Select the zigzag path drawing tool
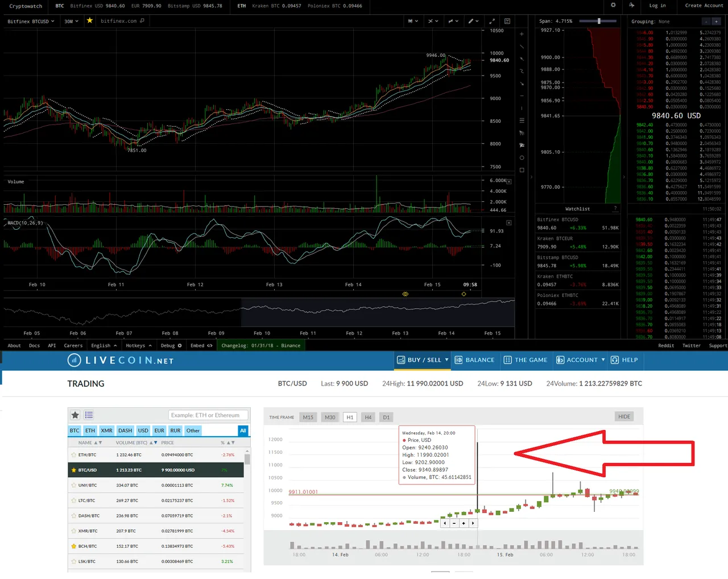The height and width of the screenshot is (579, 728). pos(522,71)
